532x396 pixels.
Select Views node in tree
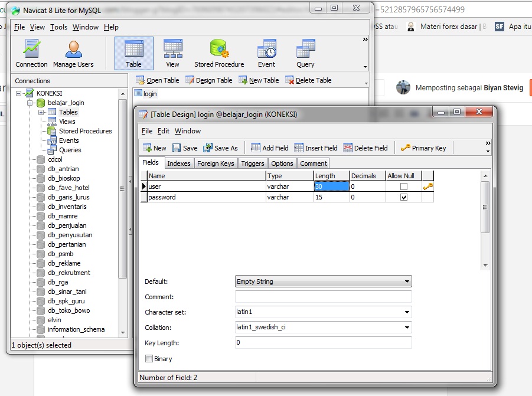click(x=67, y=122)
